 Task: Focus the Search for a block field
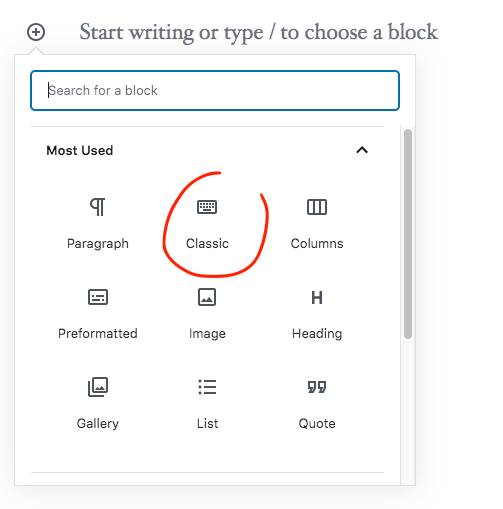215,90
